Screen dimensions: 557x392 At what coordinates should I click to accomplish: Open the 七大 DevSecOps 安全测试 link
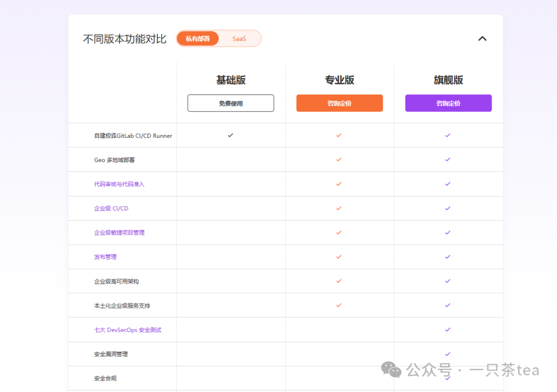pos(127,330)
